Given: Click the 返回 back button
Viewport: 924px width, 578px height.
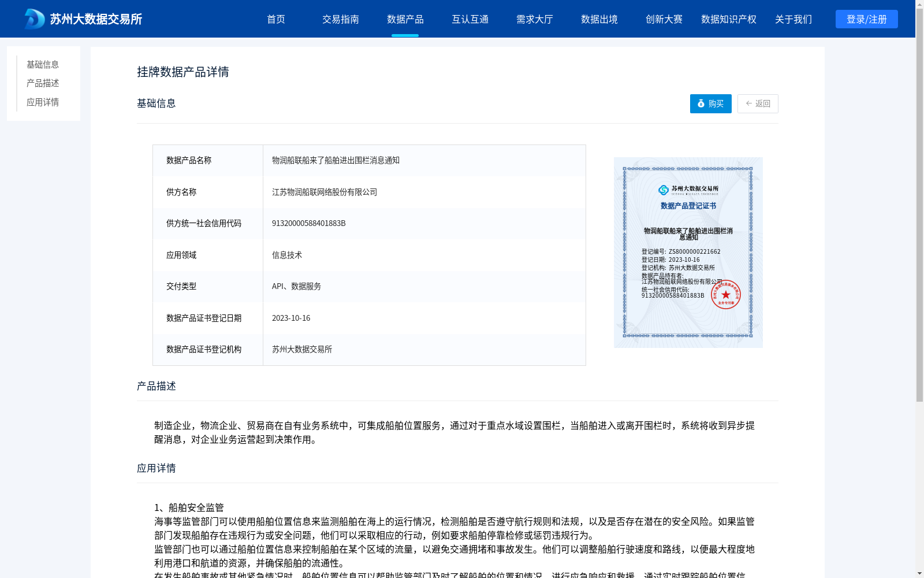Looking at the screenshot, I should coord(758,103).
